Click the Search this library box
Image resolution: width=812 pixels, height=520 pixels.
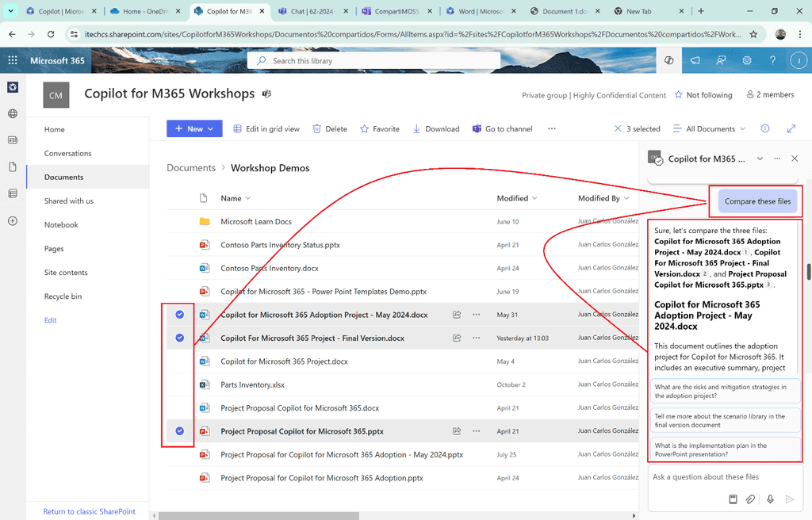coord(374,60)
